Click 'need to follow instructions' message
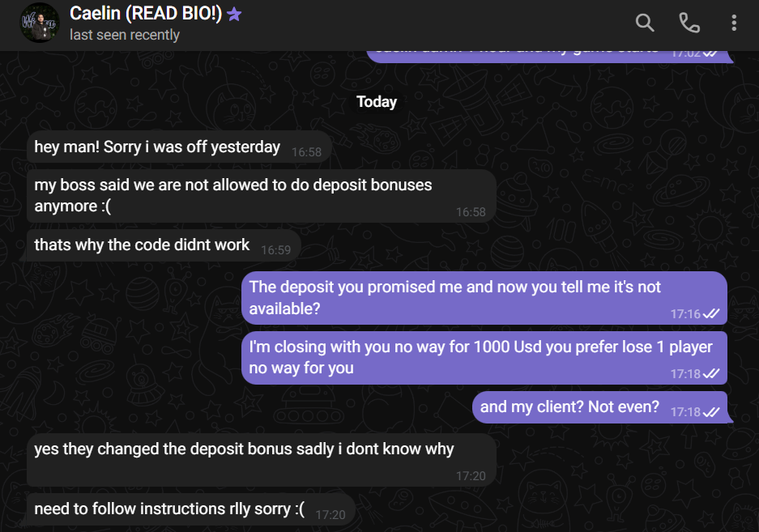Image resolution: width=759 pixels, height=532 pixels. click(x=169, y=509)
